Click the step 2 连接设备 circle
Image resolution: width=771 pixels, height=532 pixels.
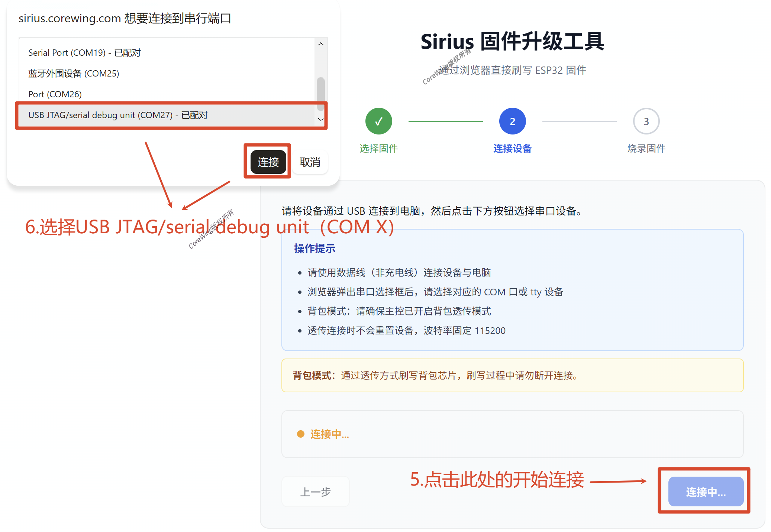click(x=512, y=121)
